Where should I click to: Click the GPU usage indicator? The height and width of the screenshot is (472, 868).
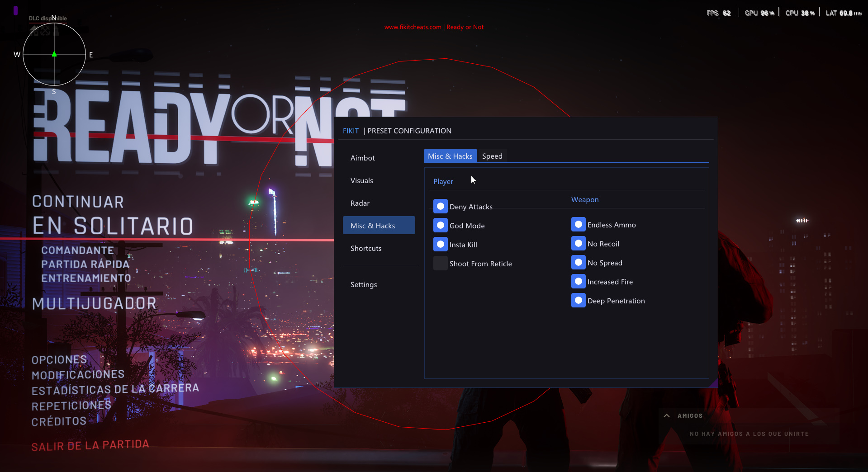(759, 13)
